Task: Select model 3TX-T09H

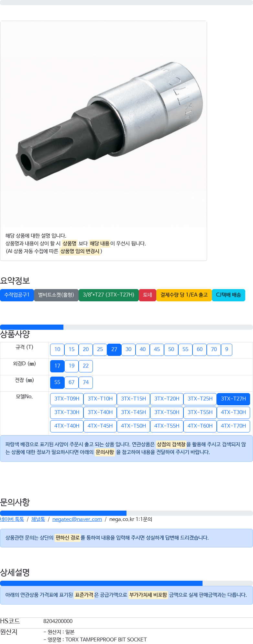Action: 67,399
